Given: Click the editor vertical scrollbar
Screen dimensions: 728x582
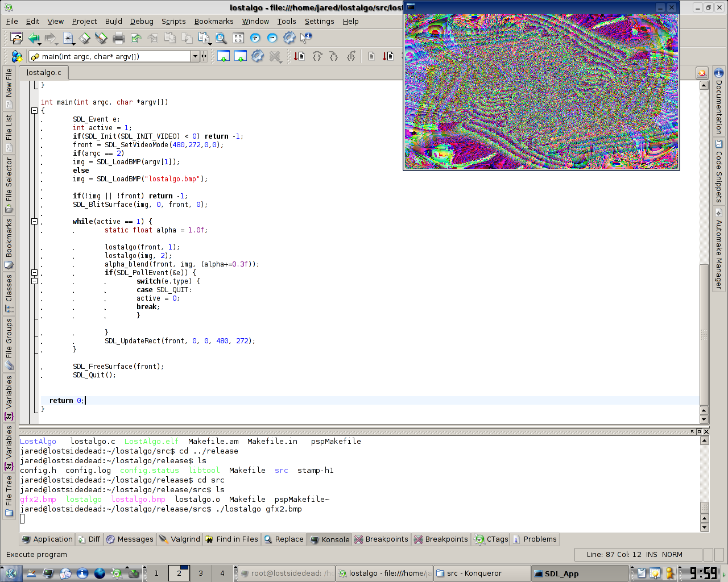Looking at the screenshot, I should tap(704, 248).
